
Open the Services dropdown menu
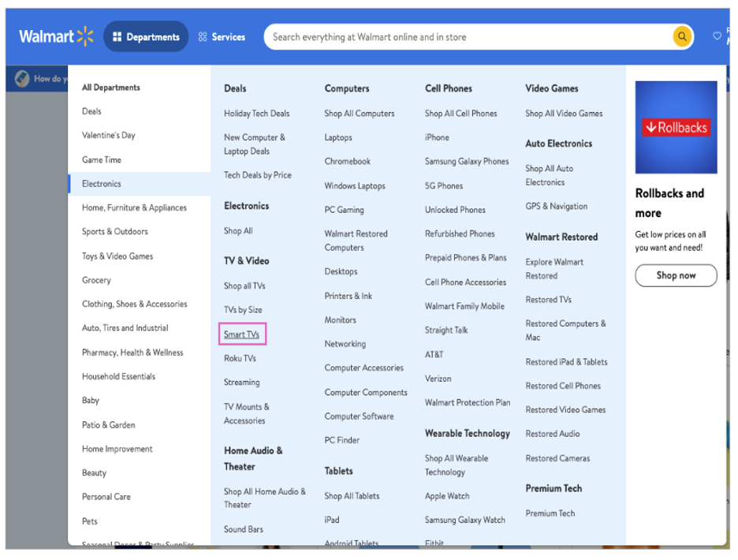(222, 36)
